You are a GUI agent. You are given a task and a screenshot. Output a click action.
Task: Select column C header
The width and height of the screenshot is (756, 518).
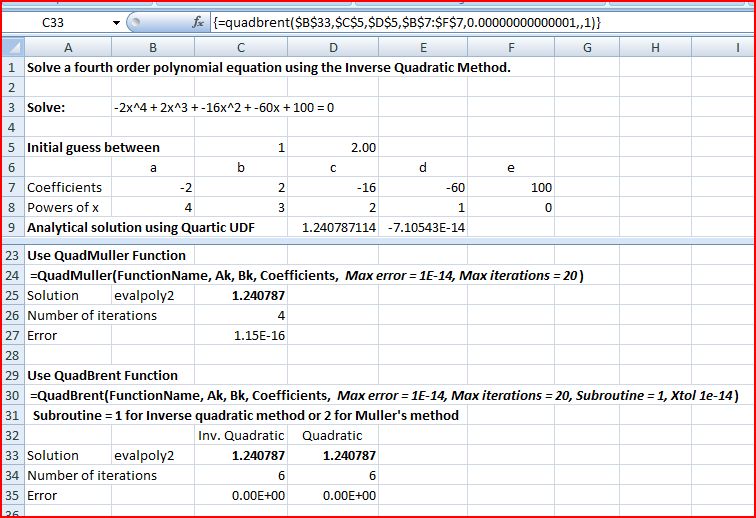tap(240, 47)
